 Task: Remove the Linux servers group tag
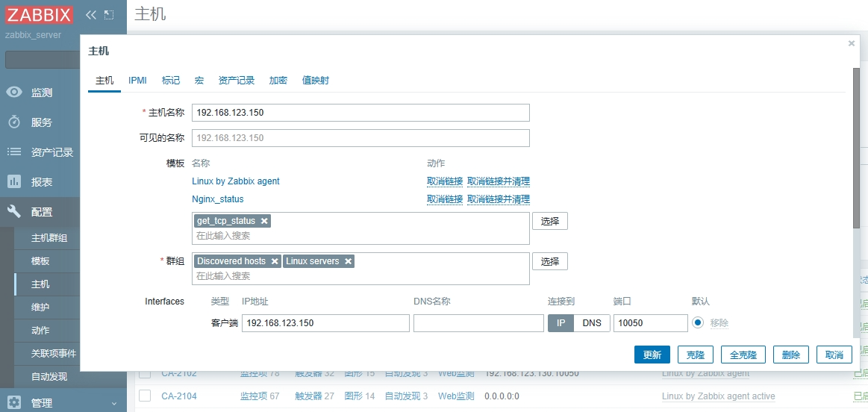click(x=348, y=261)
